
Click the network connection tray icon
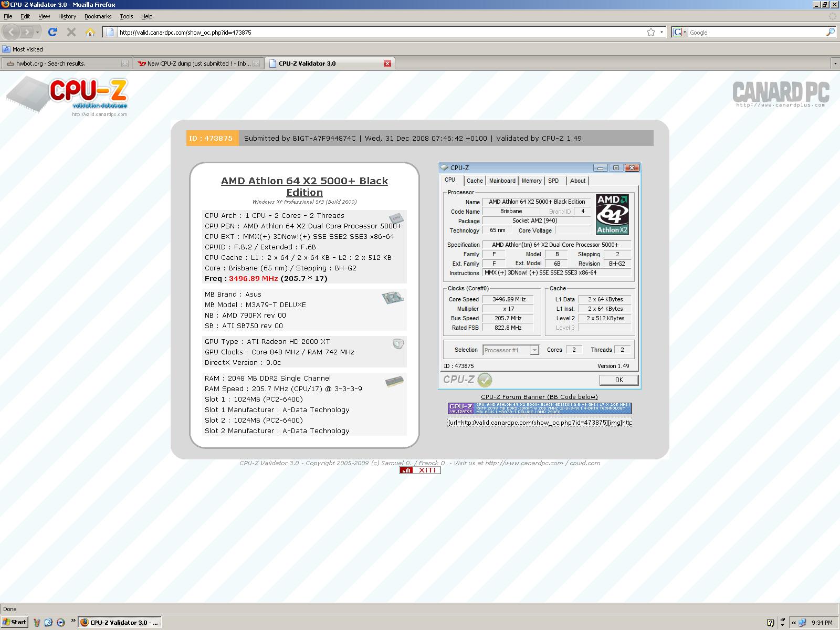802,623
